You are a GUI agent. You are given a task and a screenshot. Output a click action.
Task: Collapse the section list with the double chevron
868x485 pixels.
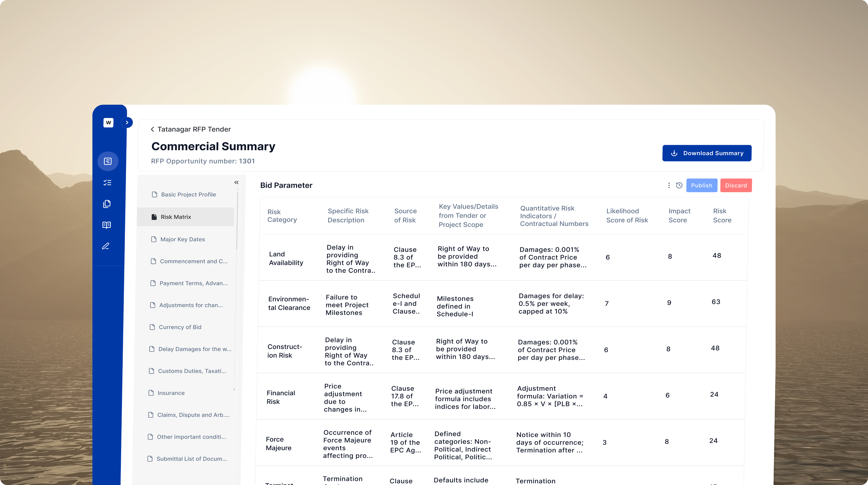tap(236, 182)
